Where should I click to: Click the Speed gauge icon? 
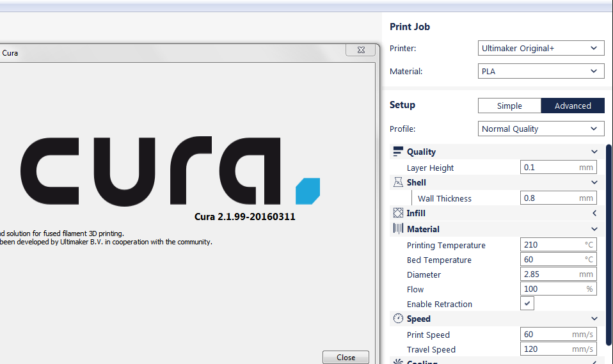(x=397, y=319)
